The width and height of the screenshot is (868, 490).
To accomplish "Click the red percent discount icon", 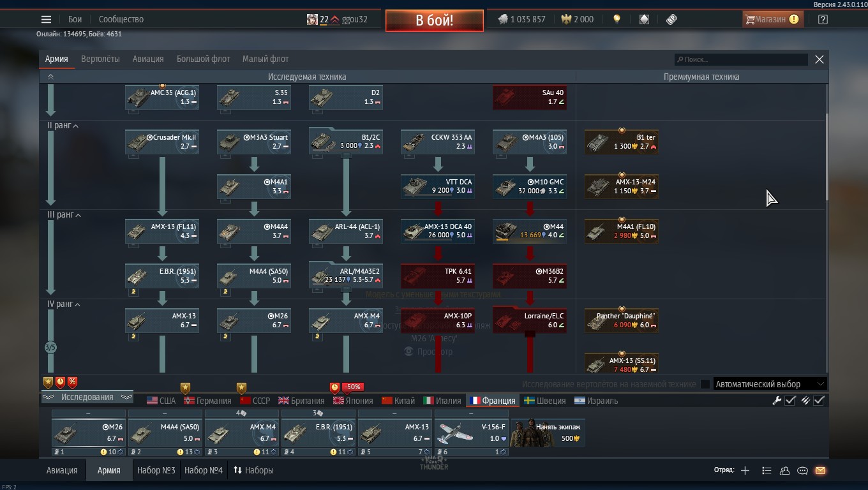I will point(73,382).
